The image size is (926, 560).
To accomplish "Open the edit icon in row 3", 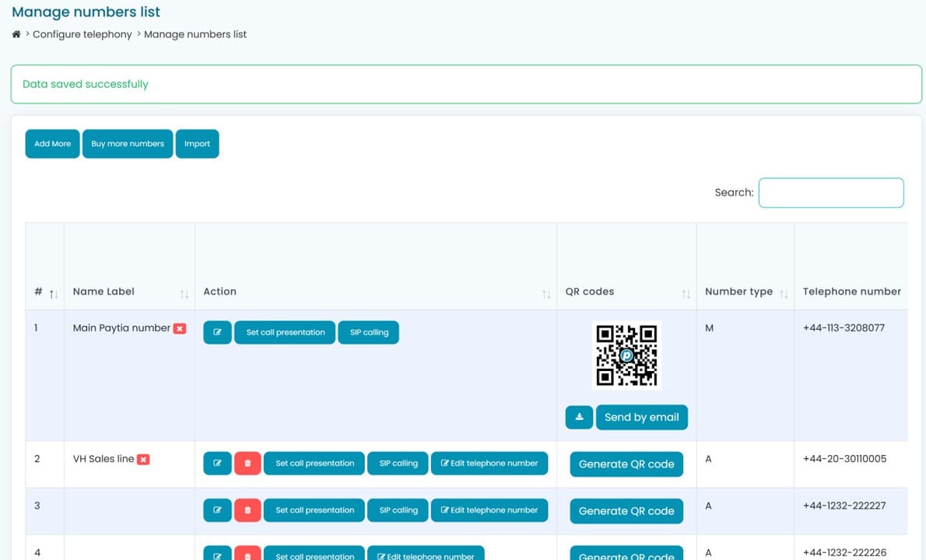I will click(218, 510).
